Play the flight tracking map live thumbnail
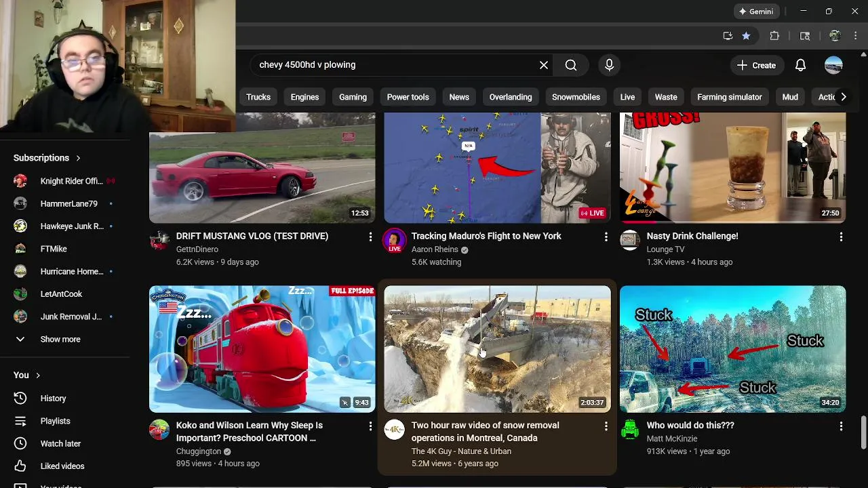The image size is (868, 488). pos(497,167)
